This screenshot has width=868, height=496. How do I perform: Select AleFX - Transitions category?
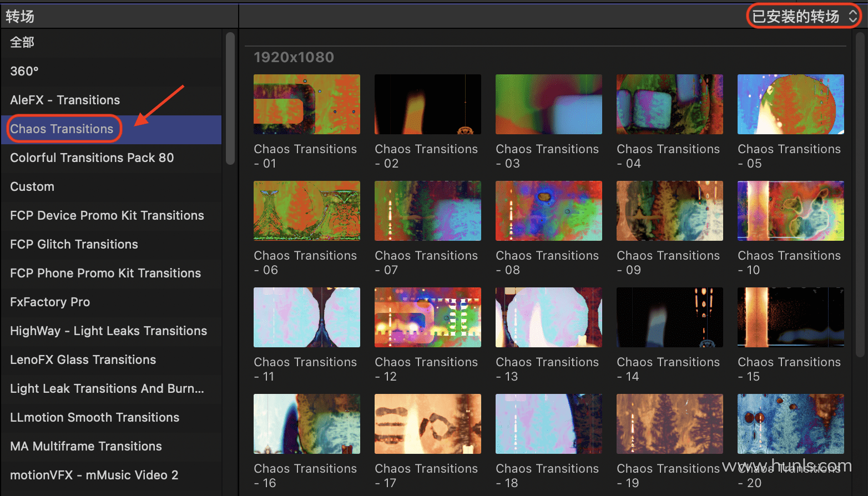(x=65, y=100)
